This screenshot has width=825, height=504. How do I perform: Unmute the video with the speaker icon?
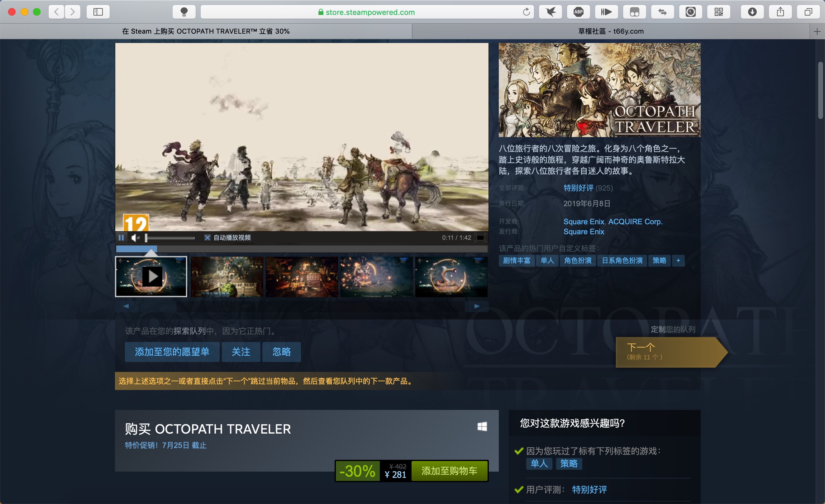tap(135, 238)
